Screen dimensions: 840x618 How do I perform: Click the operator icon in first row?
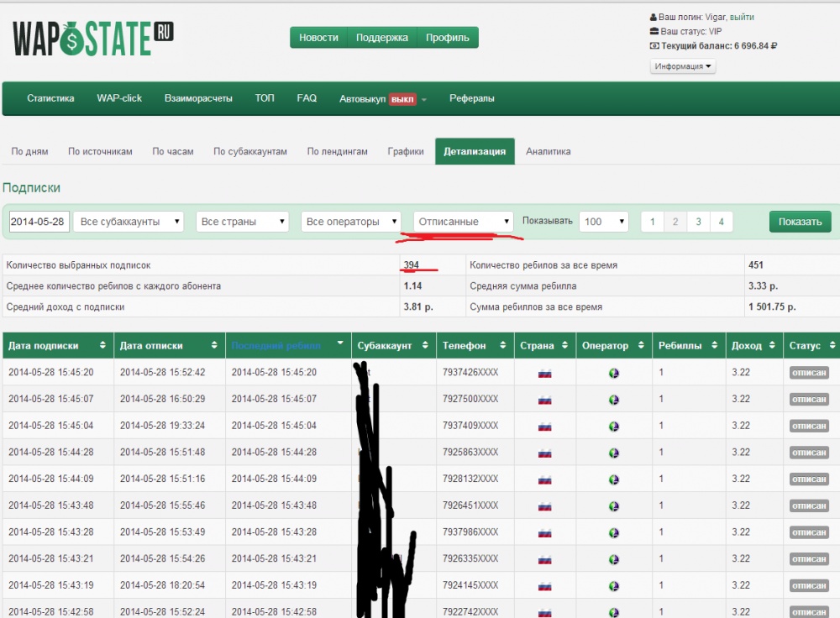pos(614,374)
